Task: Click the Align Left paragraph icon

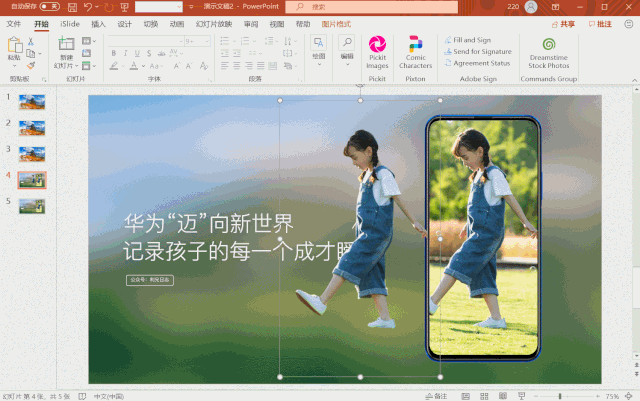Action: pos(224,66)
